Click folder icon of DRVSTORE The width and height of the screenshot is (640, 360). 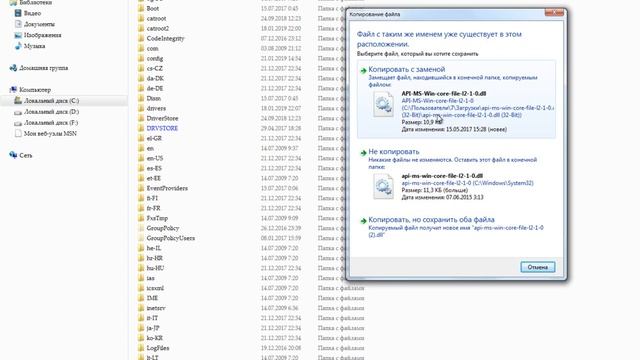pyautogui.click(x=141, y=128)
